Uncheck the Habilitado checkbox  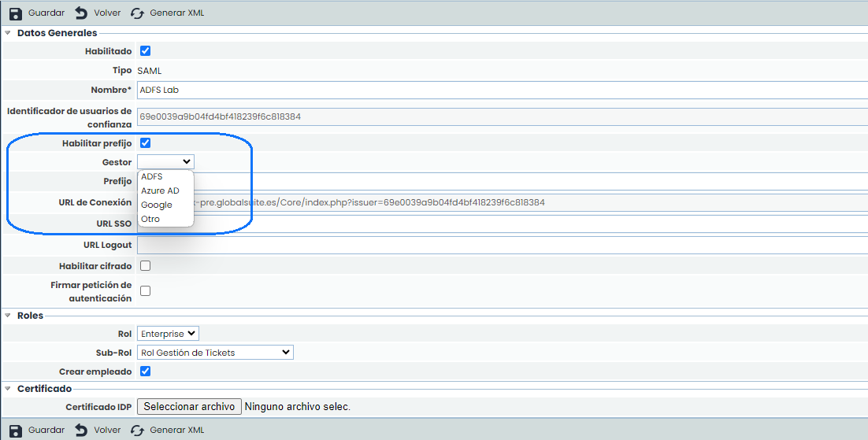pyautogui.click(x=145, y=51)
